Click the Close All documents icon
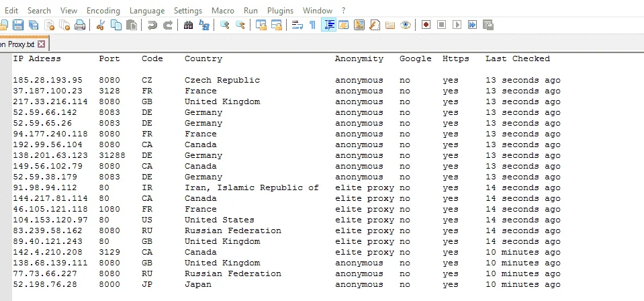This screenshot has height=301, width=644. click(65, 25)
